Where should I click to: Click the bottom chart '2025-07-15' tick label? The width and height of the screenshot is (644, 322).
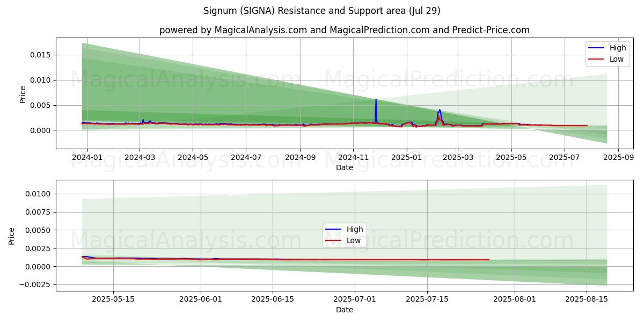click(427, 300)
